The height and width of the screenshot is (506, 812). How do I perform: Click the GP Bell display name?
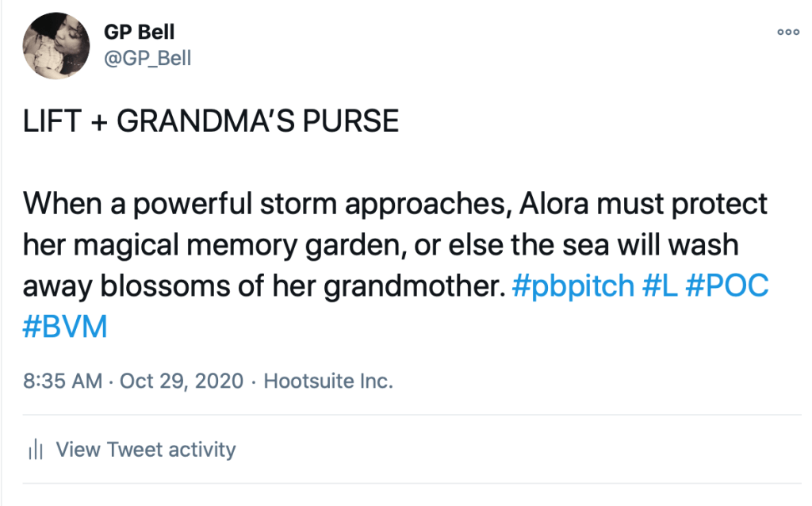tap(139, 33)
